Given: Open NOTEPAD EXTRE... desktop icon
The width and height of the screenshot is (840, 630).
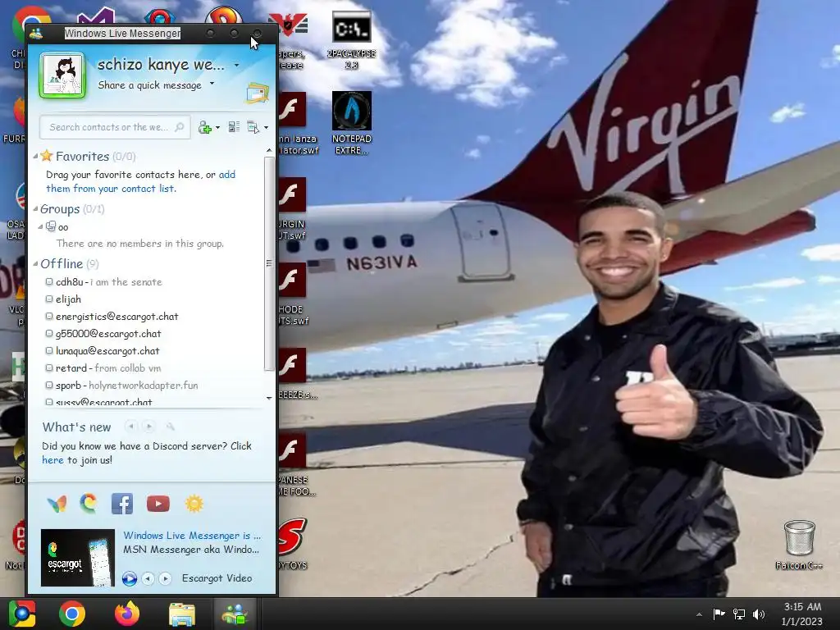Looking at the screenshot, I should [351, 123].
